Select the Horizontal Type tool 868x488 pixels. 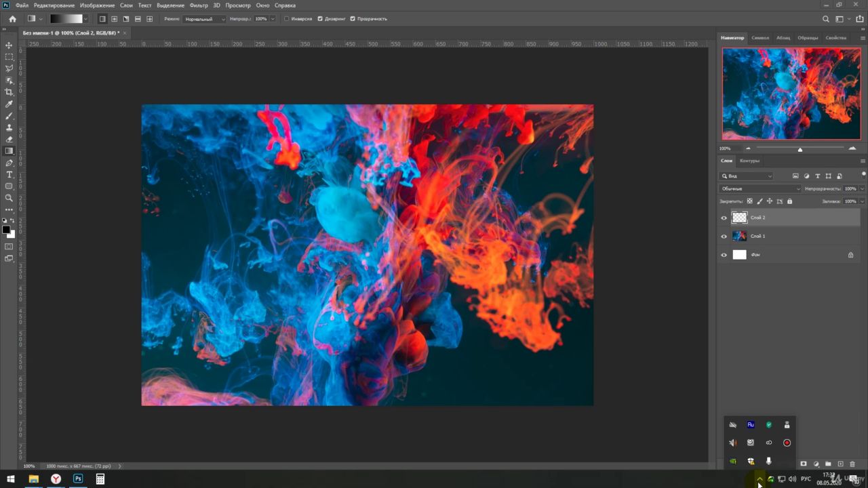(x=9, y=174)
